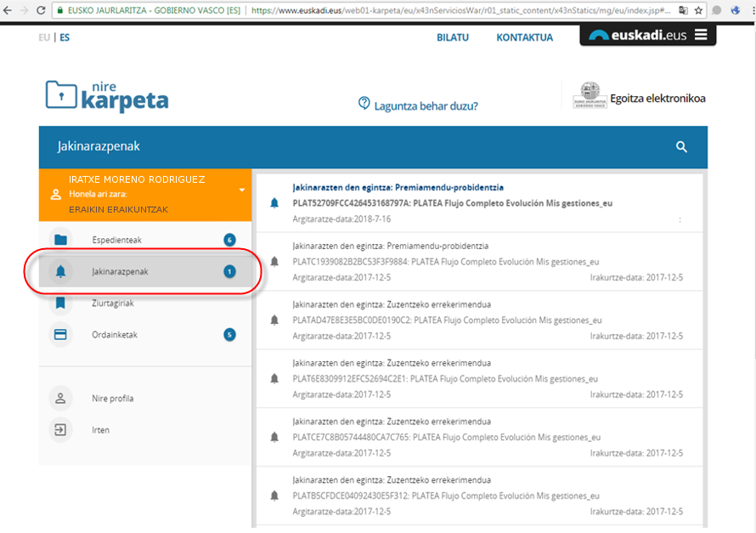
Task: Click the Nire profila person icon
Action: tap(60, 398)
